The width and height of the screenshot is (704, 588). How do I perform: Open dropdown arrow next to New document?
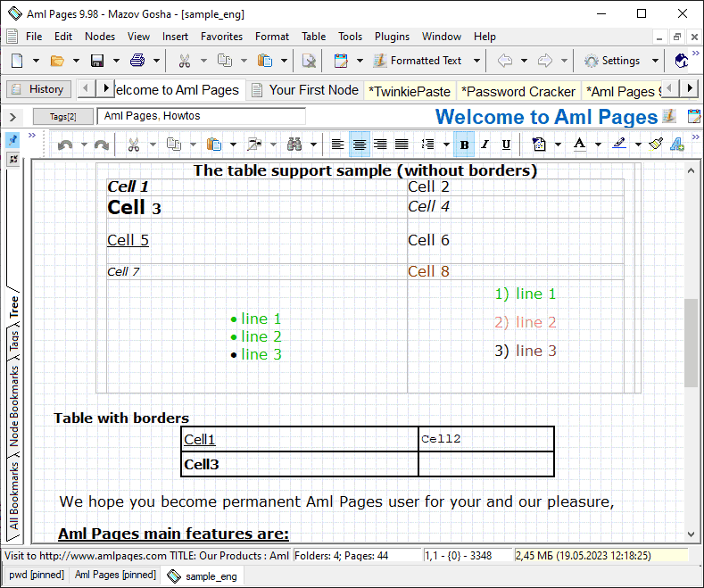pyautogui.click(x=36, y=60)
